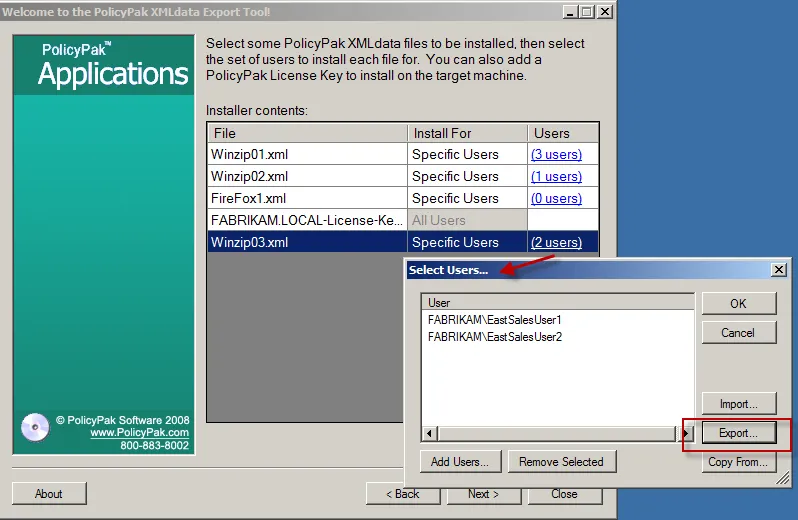Click the Users column header
The image size is (798, 520).
pyautogui.click(x=563, y=133)
